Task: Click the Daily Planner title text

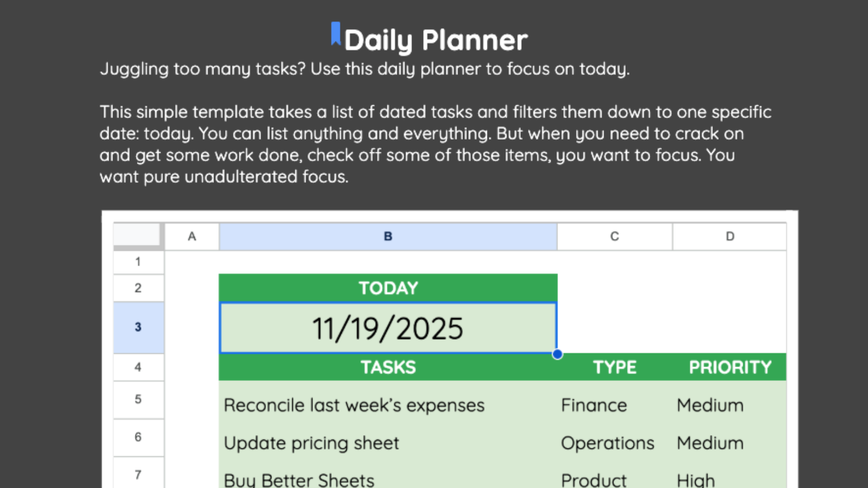Action: point(436,40)
